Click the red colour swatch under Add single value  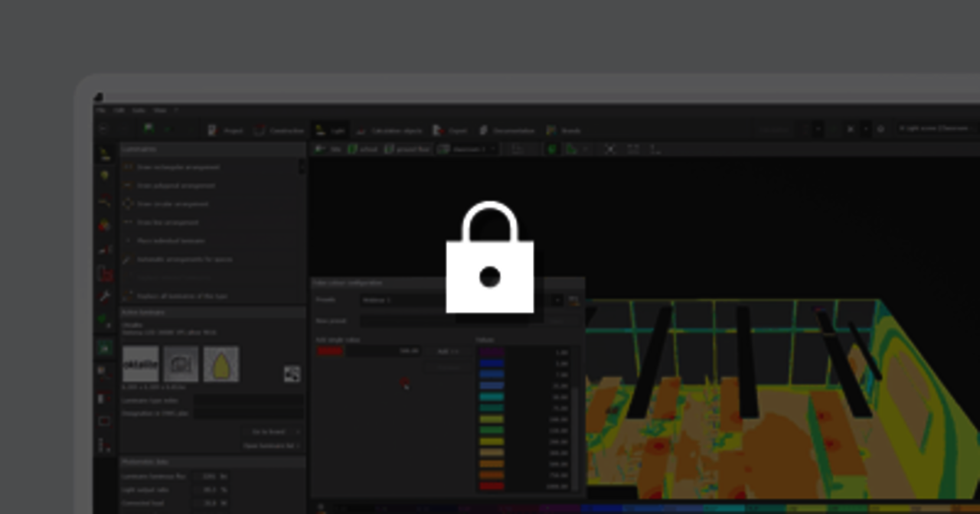coord(330,351)
